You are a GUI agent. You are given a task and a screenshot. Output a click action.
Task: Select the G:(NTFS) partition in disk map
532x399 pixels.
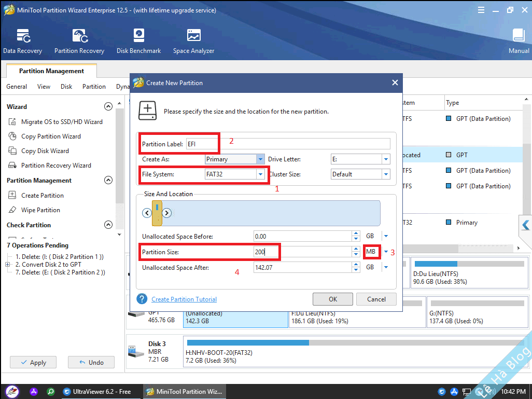coord(478,313)
